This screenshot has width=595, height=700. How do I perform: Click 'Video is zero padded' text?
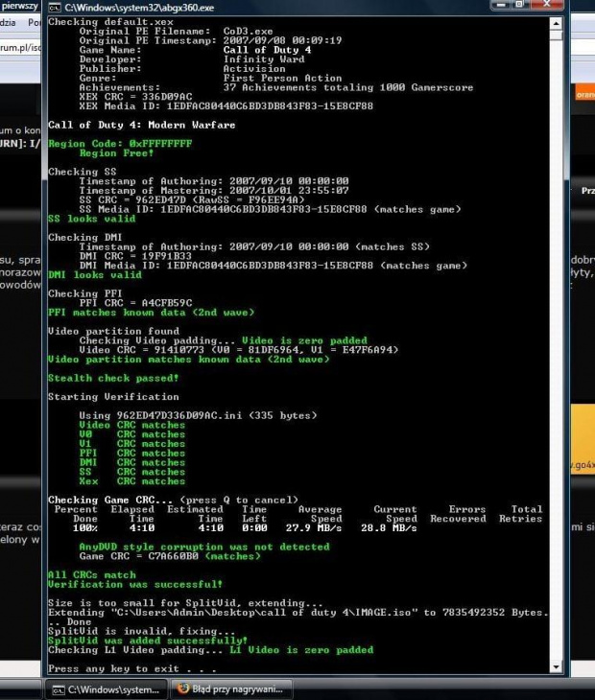[x=304, y=340]
